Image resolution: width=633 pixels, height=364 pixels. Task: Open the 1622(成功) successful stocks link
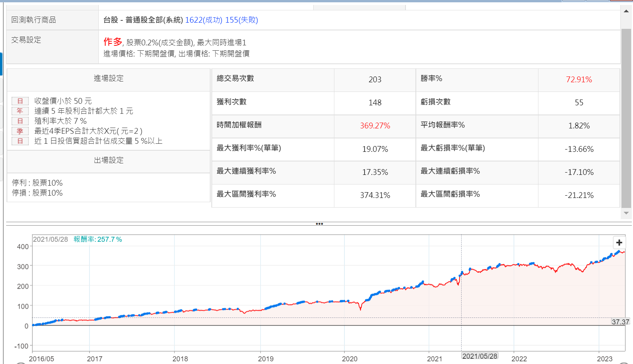204,20
